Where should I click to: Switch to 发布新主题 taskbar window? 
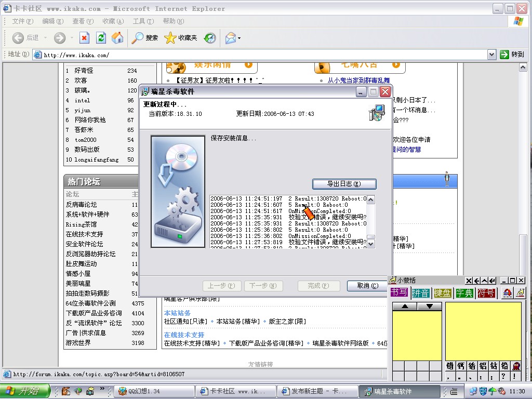click(317, 391)
